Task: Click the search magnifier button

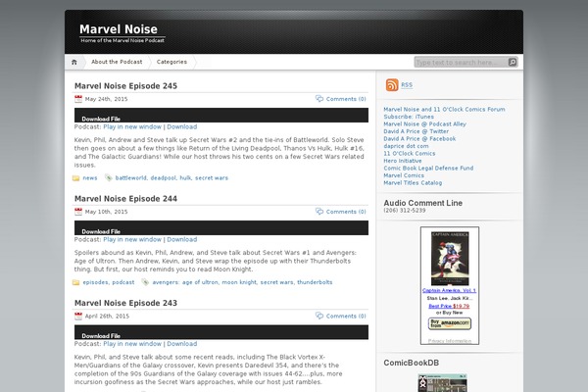Action: click(513, 62)
